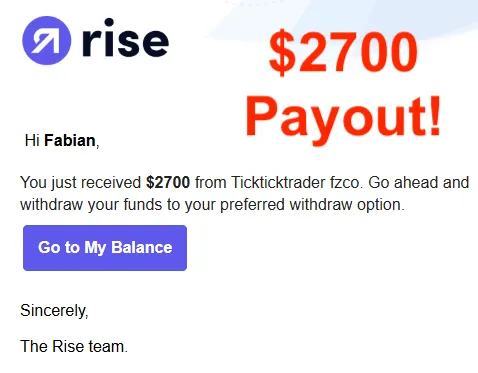
Task: Click the word 'Balance' on the purple button
Action: (142, 247)
